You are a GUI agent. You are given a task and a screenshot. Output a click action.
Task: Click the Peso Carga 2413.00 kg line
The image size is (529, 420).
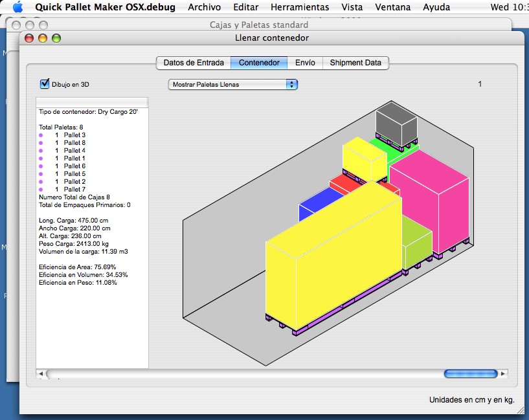pyautogui.click(x=74, y=244)
